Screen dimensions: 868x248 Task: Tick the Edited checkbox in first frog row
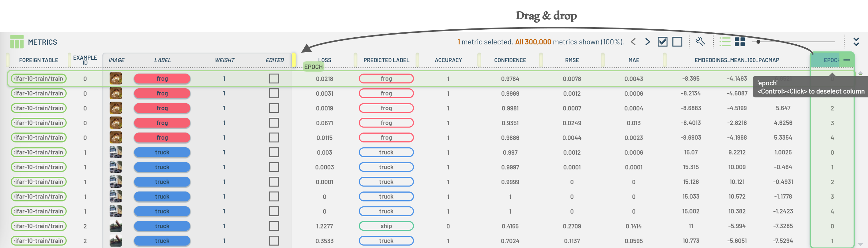point(274,79)
